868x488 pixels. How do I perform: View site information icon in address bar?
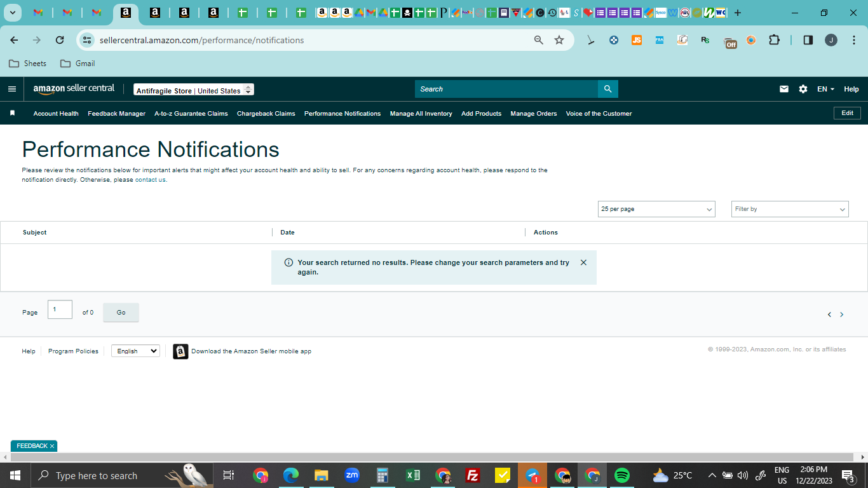[87, 40]
